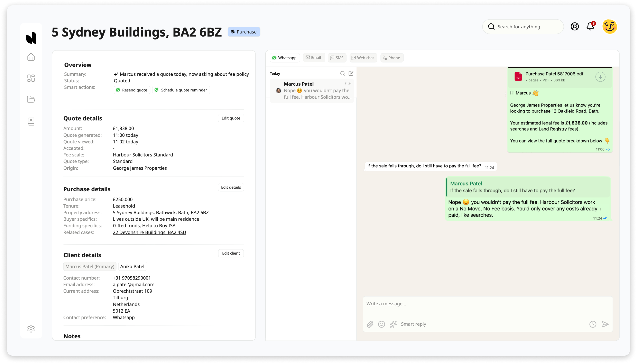Image resolution: width=637 pixels, height=364 pixels.
Task: Select the Anika Patel client tab
Action: pyautogui.click(x=132, y=267)
